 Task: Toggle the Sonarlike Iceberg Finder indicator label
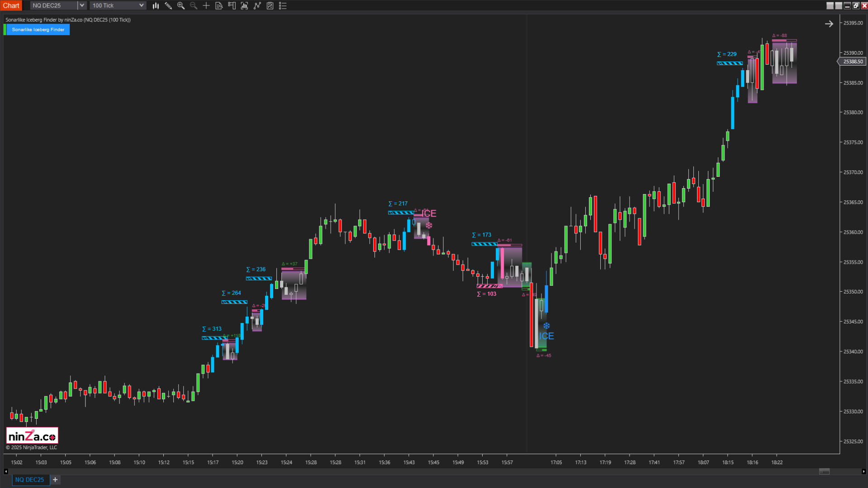pyautogui.click(x=38, y=29)
